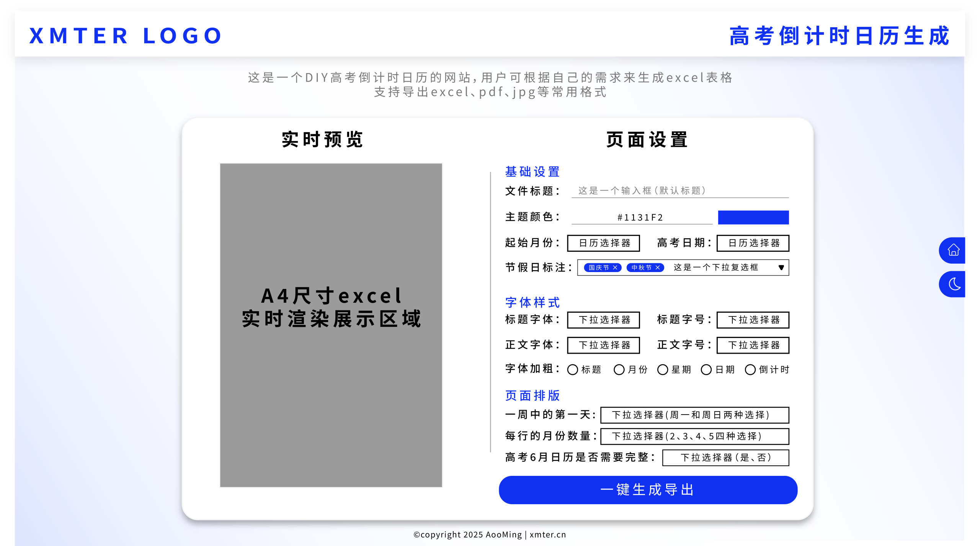
Task: Click the 一键生成导出 button
Action: click(x=648, y=490)
